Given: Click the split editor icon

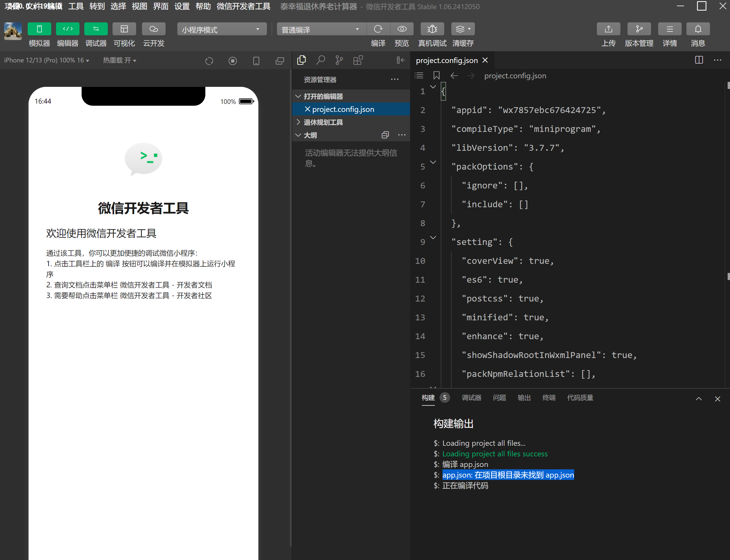Looking at the screenshot, I should pyautogui.click(x=699, y=60).
